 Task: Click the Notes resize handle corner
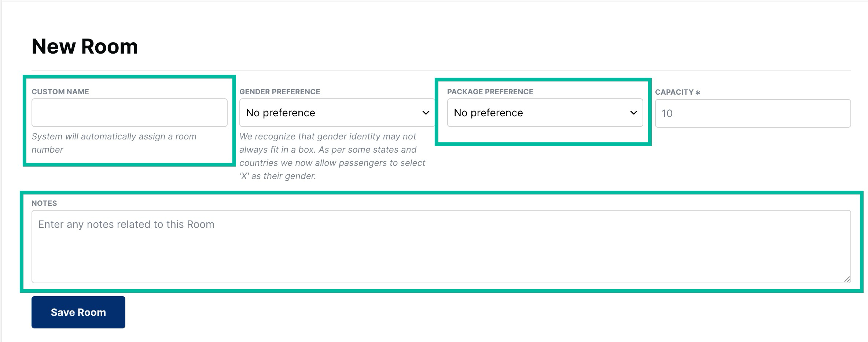click(x=847, y=279)
